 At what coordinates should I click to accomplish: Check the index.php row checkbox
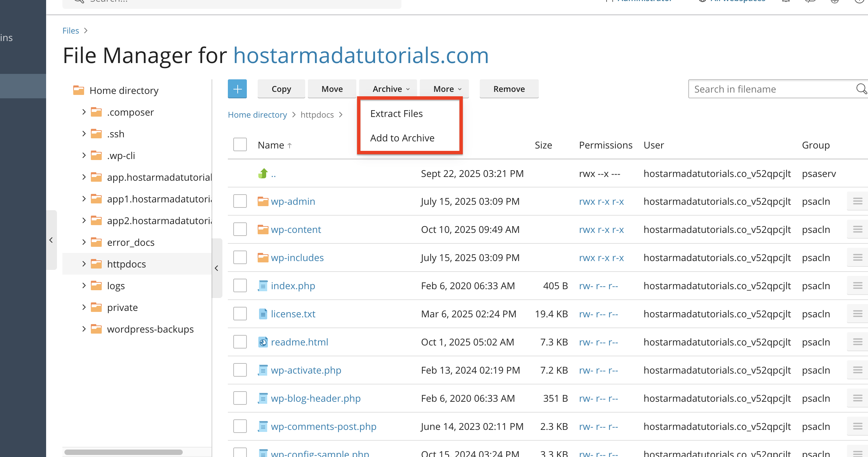(x=240, y=286)
